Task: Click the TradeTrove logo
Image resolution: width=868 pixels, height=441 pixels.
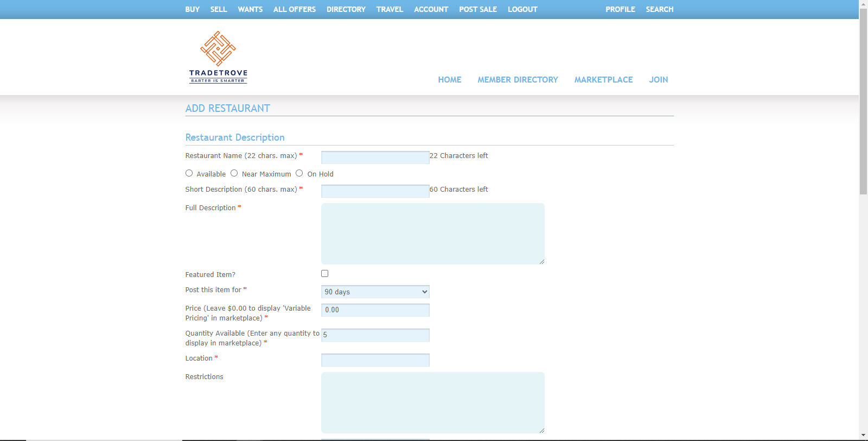Action: pyautogui.click(x=218, y=57)
